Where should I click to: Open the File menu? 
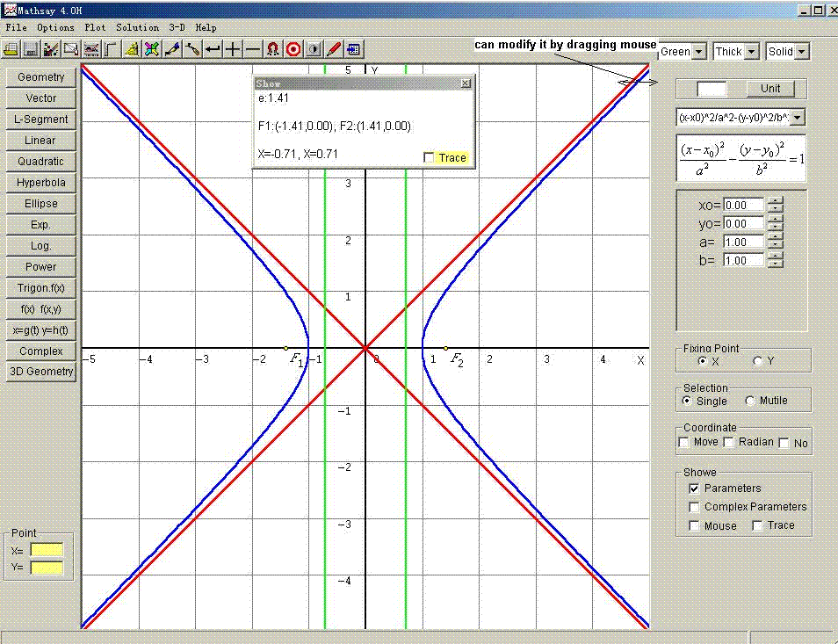click(x=16, y=27)
